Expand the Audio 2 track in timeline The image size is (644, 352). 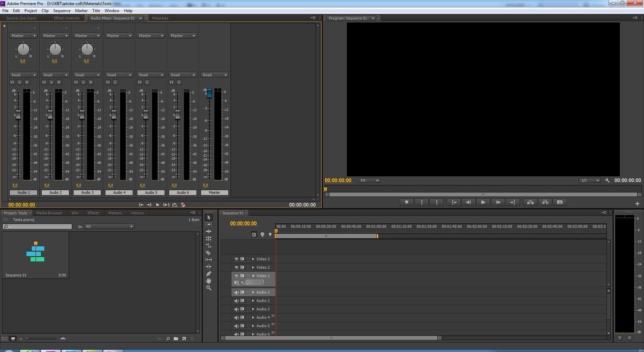(x=253, y=301)
